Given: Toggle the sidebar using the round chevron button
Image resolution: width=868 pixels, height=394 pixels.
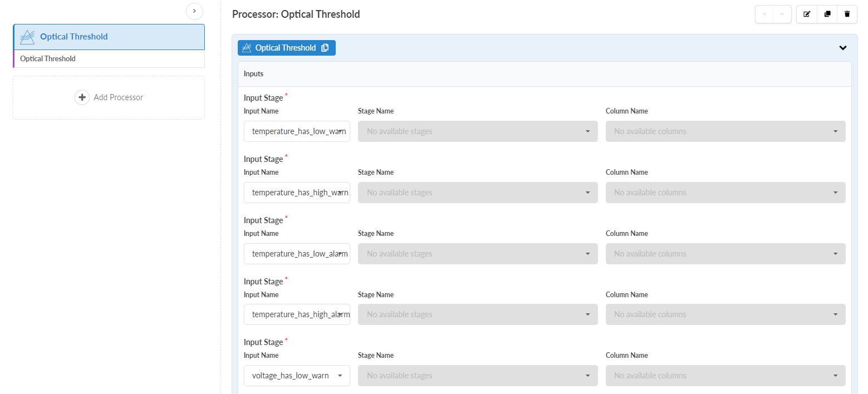Looking at the screenshot, I should (x=194, y=11).
